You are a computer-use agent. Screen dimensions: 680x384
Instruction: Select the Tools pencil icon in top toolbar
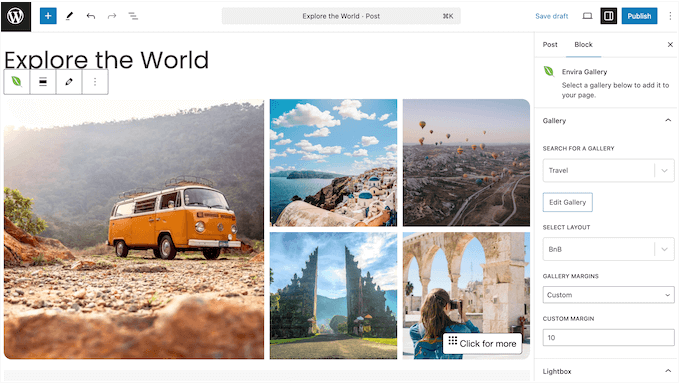click(x=69, y=16)
